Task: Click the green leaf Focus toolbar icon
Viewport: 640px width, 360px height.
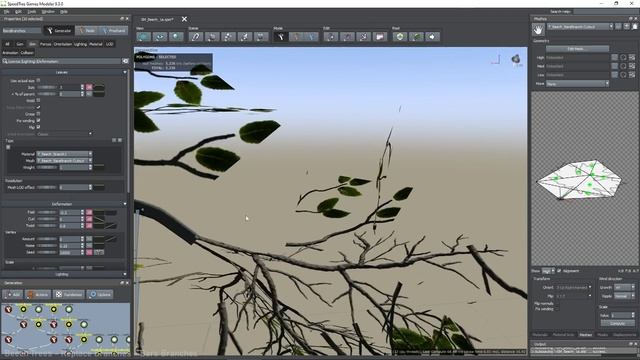Action: click(x=416, y=37)
